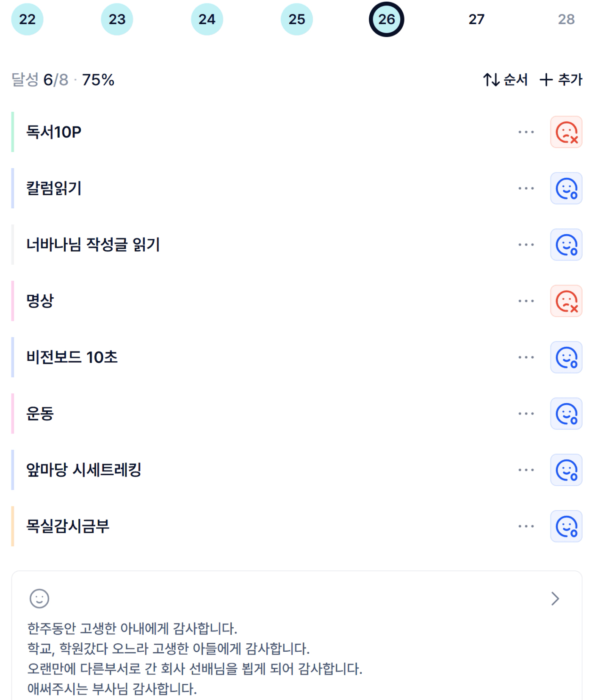Toggle the 독서10P habit status face
The height and width of the screenshot is (700, 595).
[566, 132]
